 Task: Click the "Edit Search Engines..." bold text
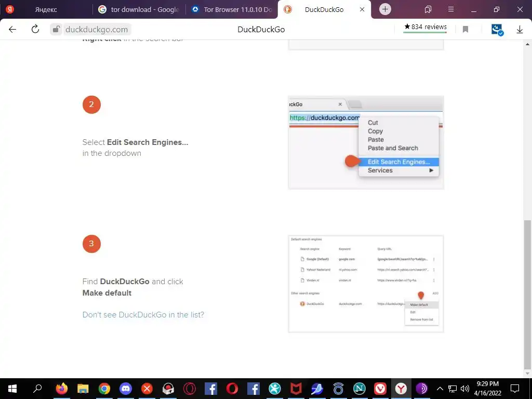pos(147,142)
